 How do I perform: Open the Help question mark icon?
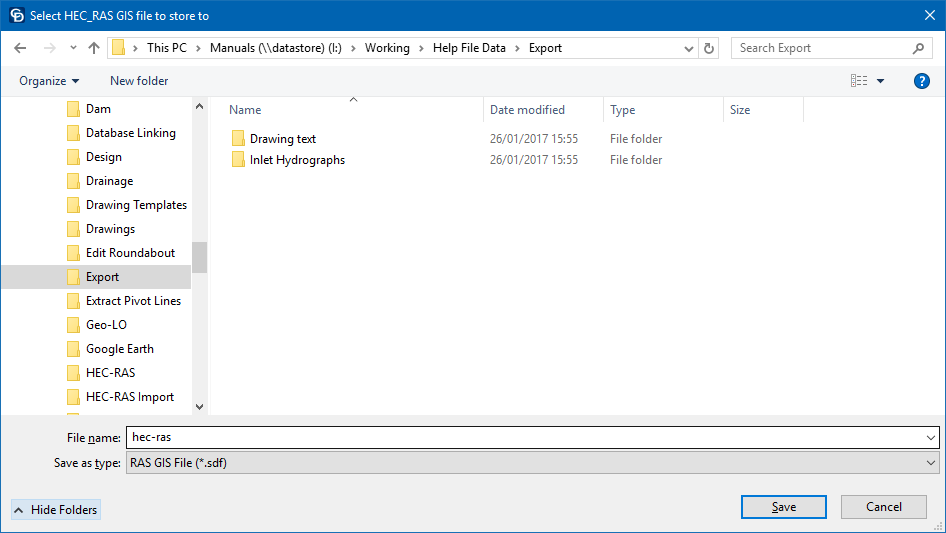click(x=922, y=81)
